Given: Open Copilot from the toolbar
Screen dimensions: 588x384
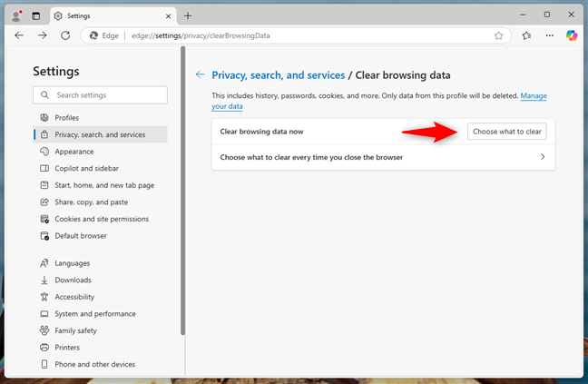Looking at the screenshot, I should point(572,35).
